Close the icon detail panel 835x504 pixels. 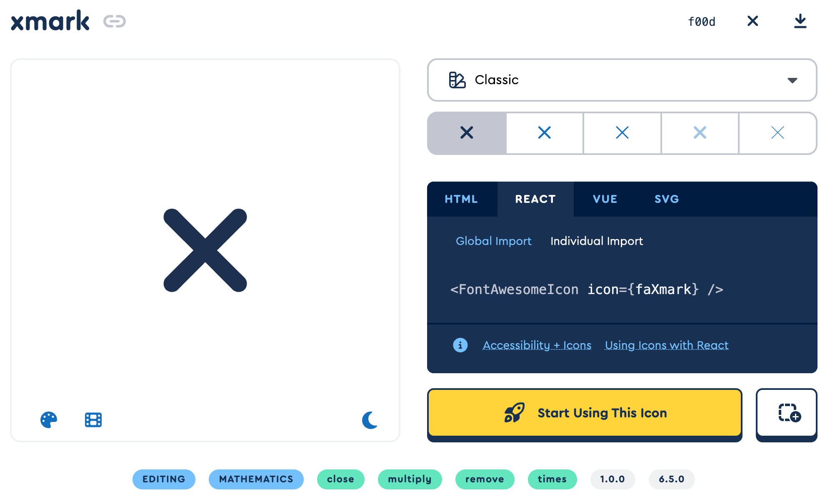coord(752,21)
